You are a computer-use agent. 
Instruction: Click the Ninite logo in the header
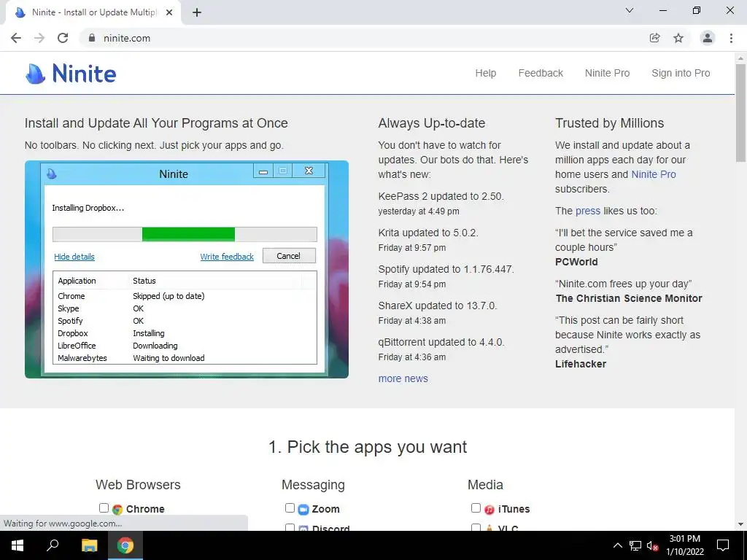tap(71, 74)
